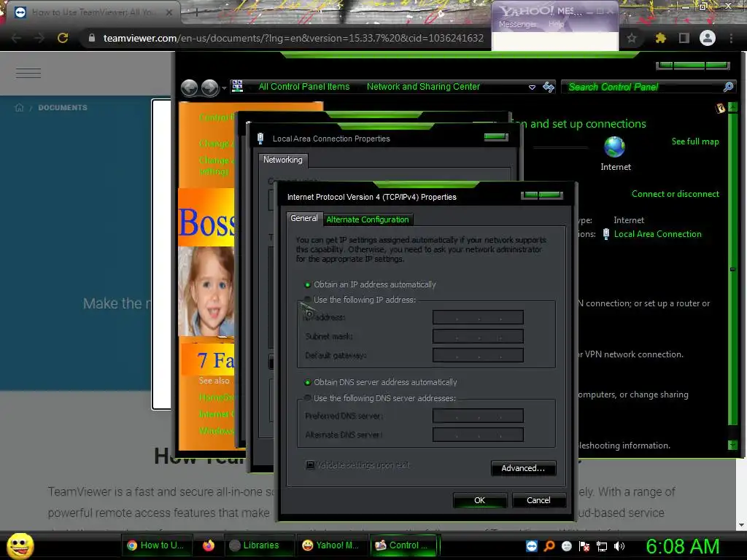Click the IP address input field
The height and width of the screenshot is (560, 747).
(x=478, y=317)
